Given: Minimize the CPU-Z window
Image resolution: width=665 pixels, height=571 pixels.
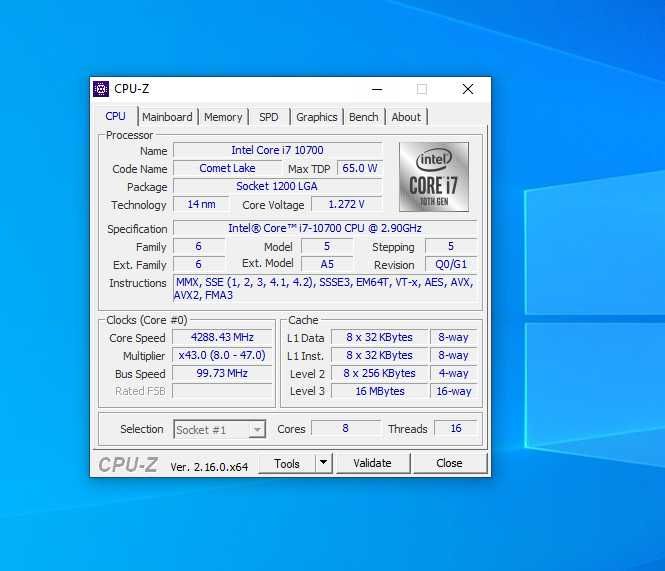Looking at the screenshot, I should coord(377,89).
